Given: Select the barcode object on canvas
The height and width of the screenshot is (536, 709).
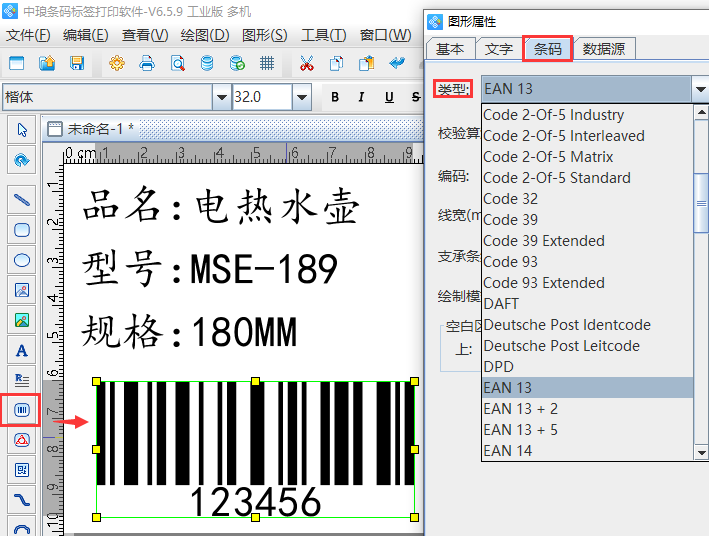Looking at the screenshot, I should coord(255,449).
